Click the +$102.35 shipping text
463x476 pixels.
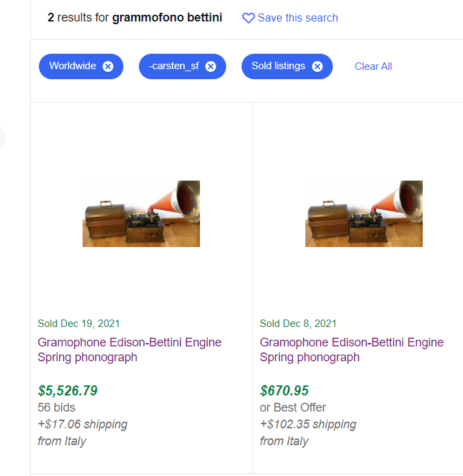308,424
